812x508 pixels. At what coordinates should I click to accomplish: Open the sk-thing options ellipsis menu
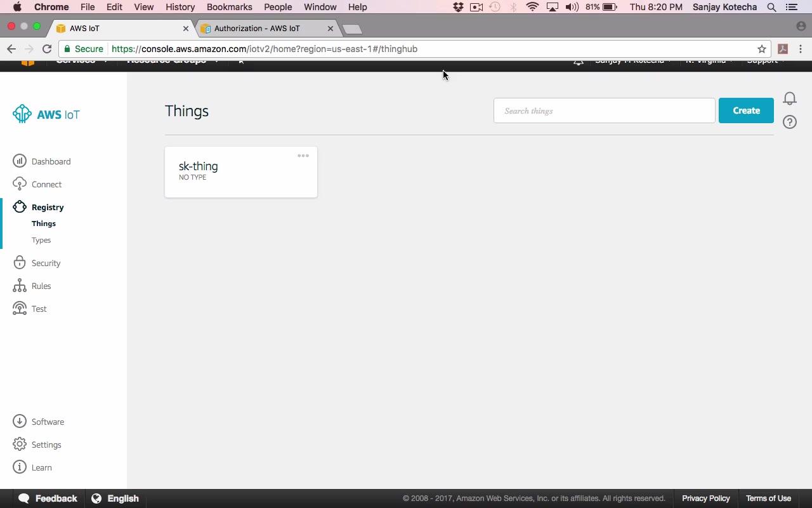[303, 156]
